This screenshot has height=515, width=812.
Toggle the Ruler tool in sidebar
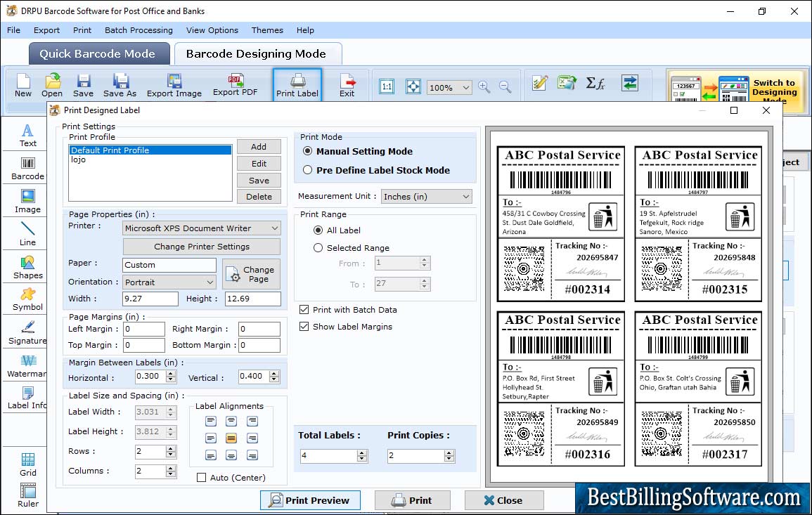pyautogui.click(x=27, y=496)
